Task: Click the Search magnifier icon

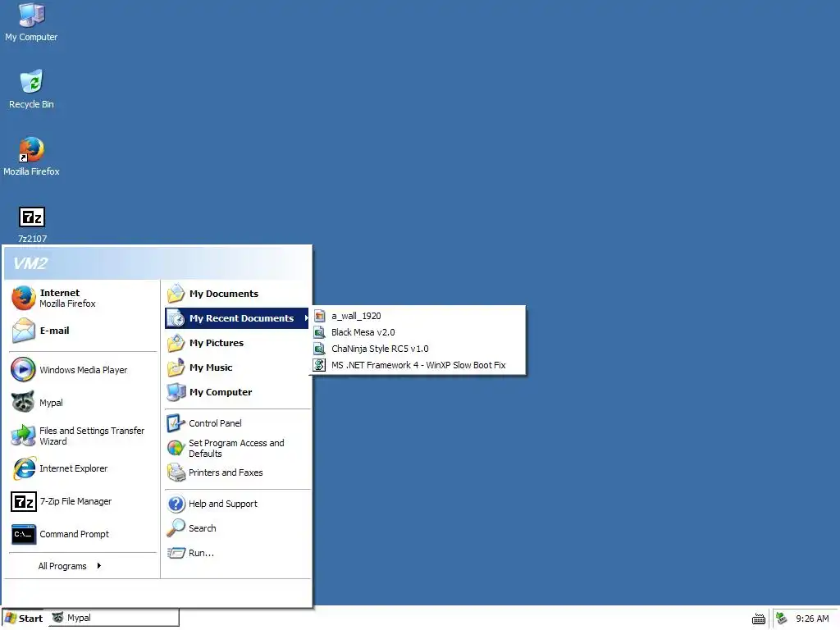Action: click(176, 528)
